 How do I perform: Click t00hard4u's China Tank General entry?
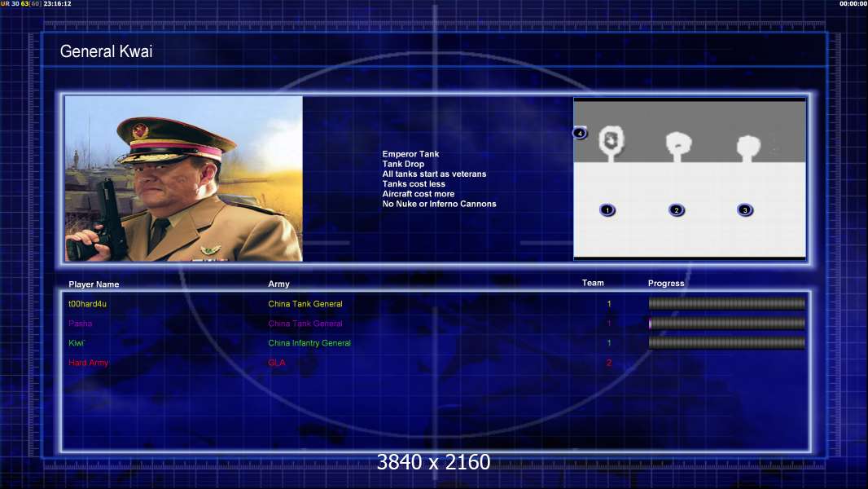click(x=305, y=303)
